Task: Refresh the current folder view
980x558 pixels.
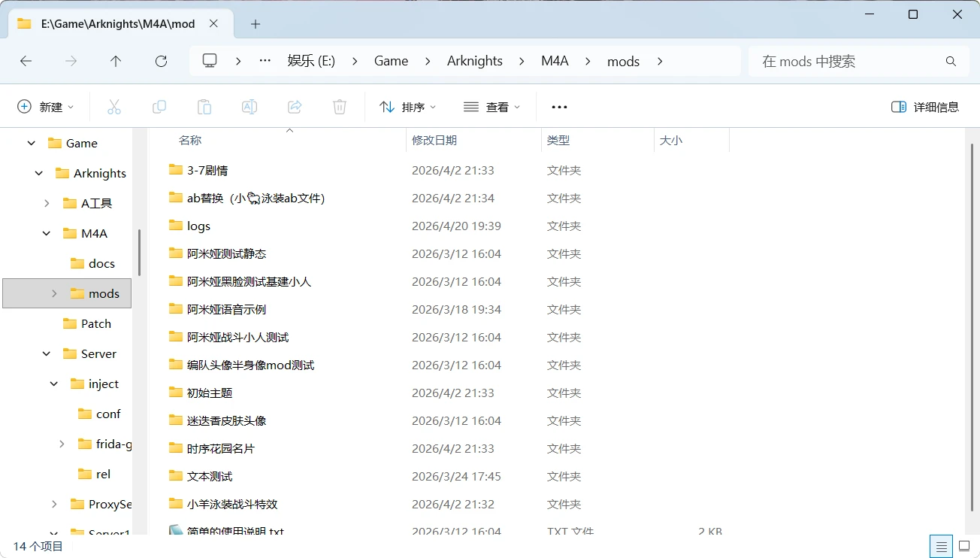Action: tap(161, 61)
